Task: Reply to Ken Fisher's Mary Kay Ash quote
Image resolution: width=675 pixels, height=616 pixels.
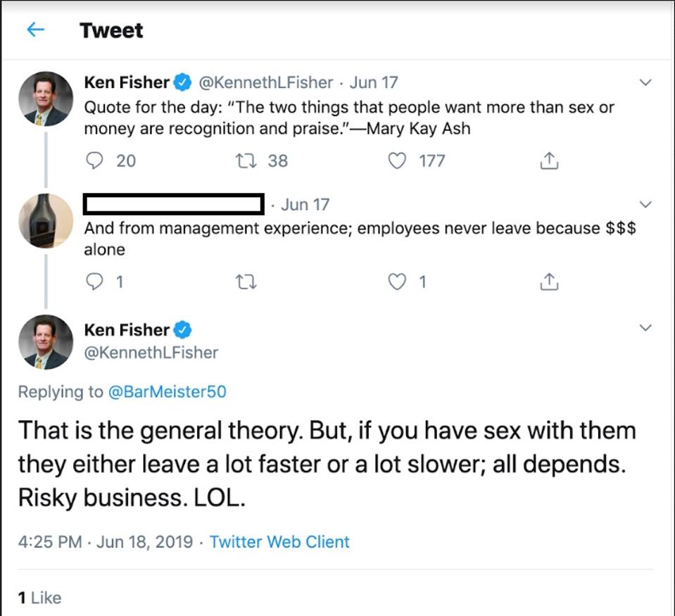Action: point(94,161)
